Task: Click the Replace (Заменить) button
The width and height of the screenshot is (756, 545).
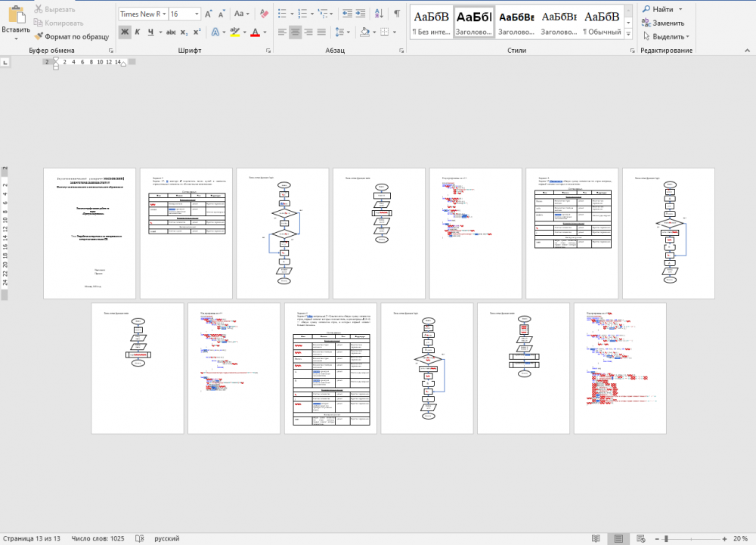Action: 664,23
